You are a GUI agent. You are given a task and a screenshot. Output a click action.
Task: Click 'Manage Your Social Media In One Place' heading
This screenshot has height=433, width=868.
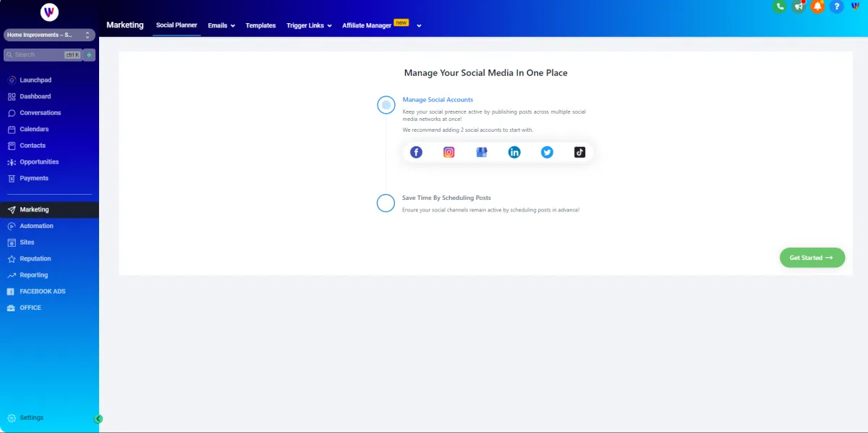pyautogui.click(x=485, y=73)
